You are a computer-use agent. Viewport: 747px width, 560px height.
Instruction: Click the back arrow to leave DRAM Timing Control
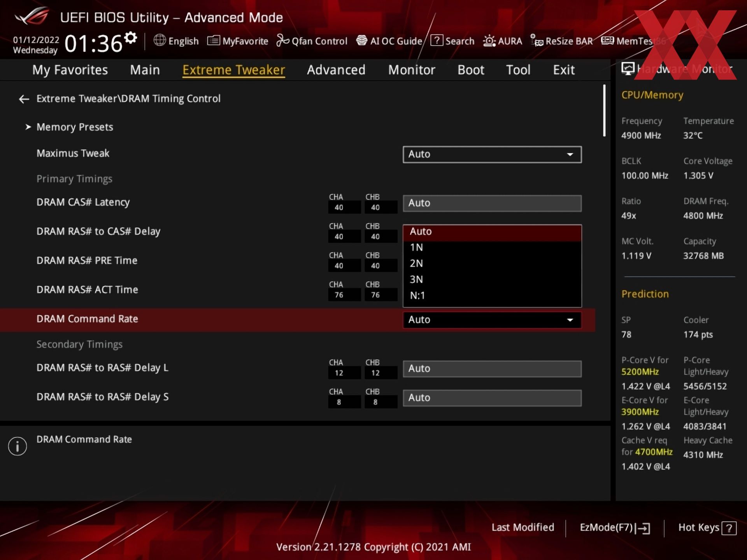[x=24, y=99]
